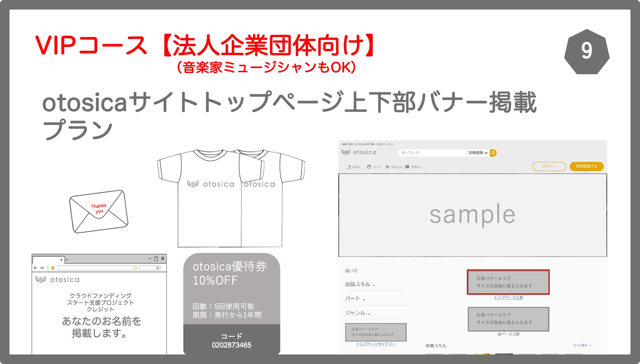Click the ログイン button
The width and height of the screenshot is (640, 364).
coord(549,166)
